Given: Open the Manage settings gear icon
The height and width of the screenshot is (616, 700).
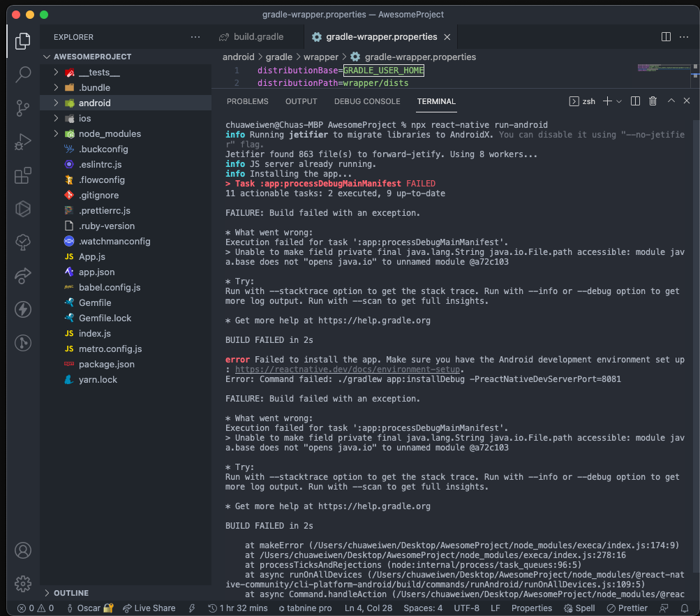Looking at the screenshot, I should click(23, 583).
